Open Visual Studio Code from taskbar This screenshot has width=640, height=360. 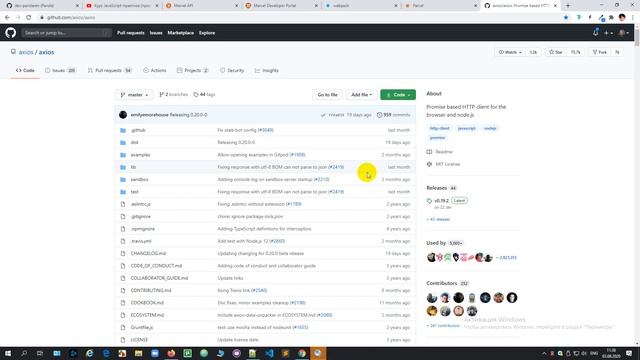pos(269,353)
